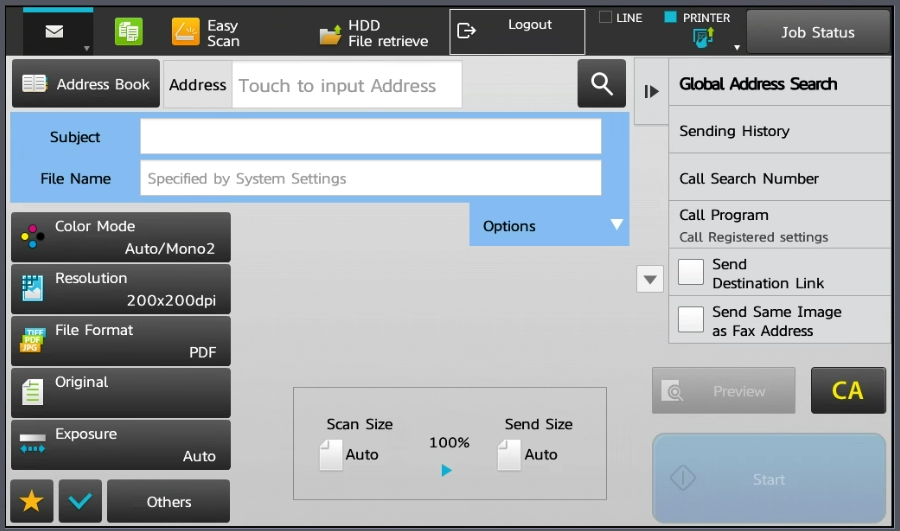Open Sending History
This screenshot has width=900, height=531.
(x=779, y=131)
